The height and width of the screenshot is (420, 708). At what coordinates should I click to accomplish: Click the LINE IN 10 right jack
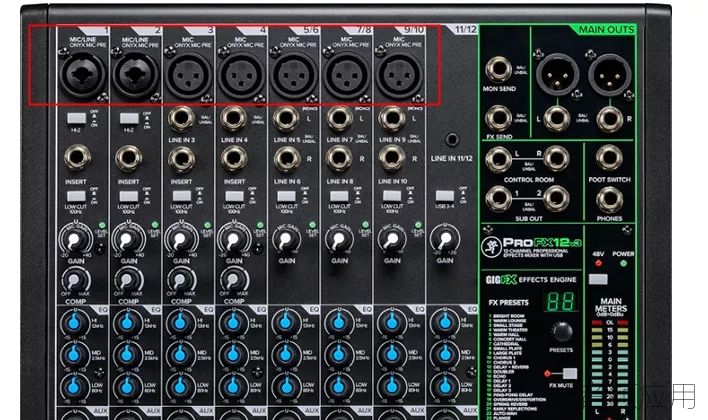point(392,159)
